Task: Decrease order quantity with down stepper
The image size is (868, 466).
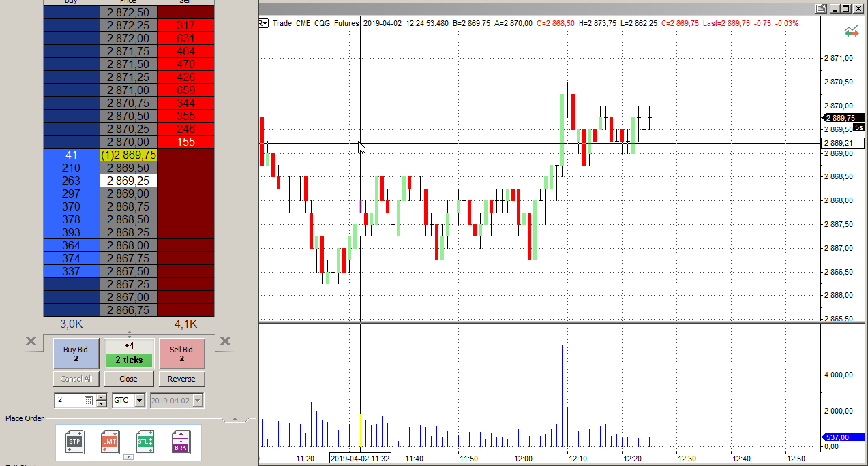Action: coord(102,403)
